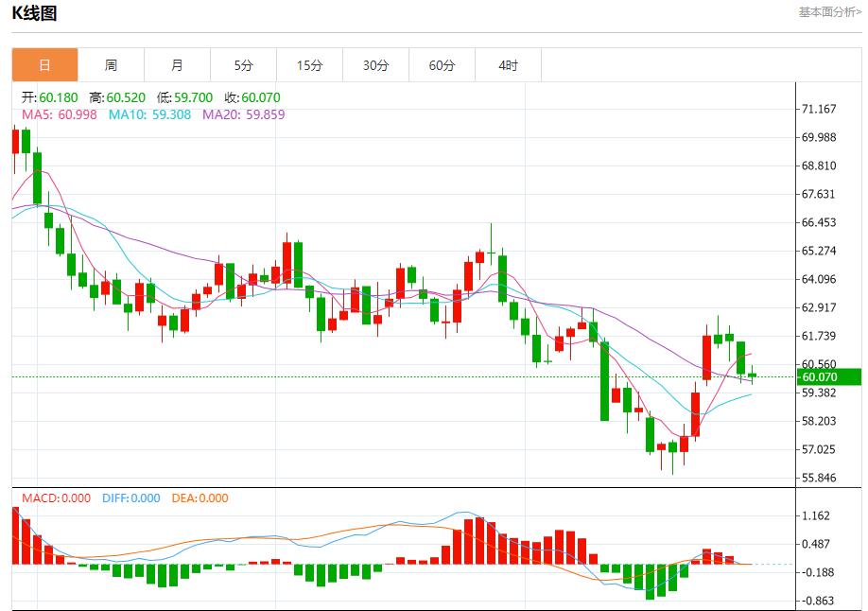
Task: Click the 71.167 price axis label
Action: point(820,110)
